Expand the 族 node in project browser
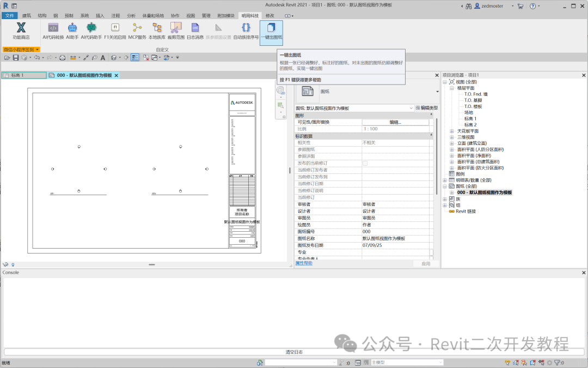This screenshot has height=368, width=588. 445,199
